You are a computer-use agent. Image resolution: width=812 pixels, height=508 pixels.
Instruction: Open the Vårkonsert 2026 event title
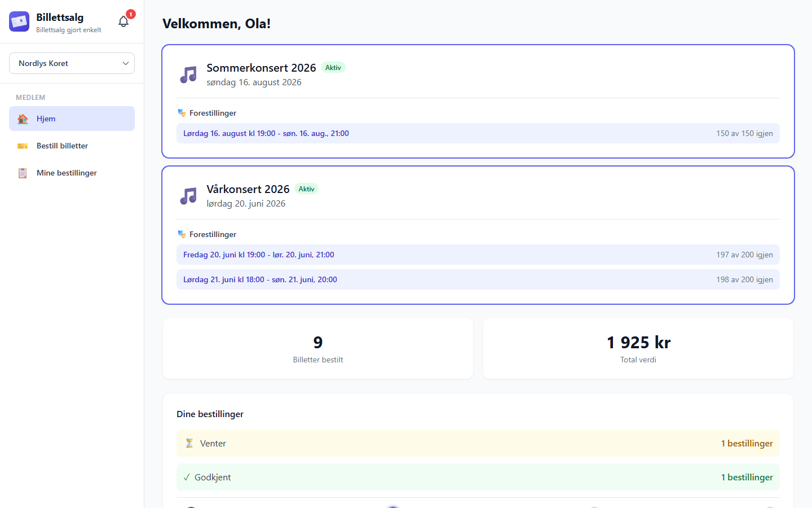(248, 189)
